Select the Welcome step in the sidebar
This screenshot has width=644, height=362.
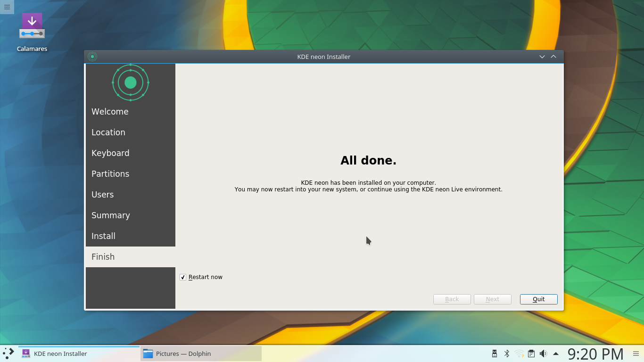[x=131, y=112]
